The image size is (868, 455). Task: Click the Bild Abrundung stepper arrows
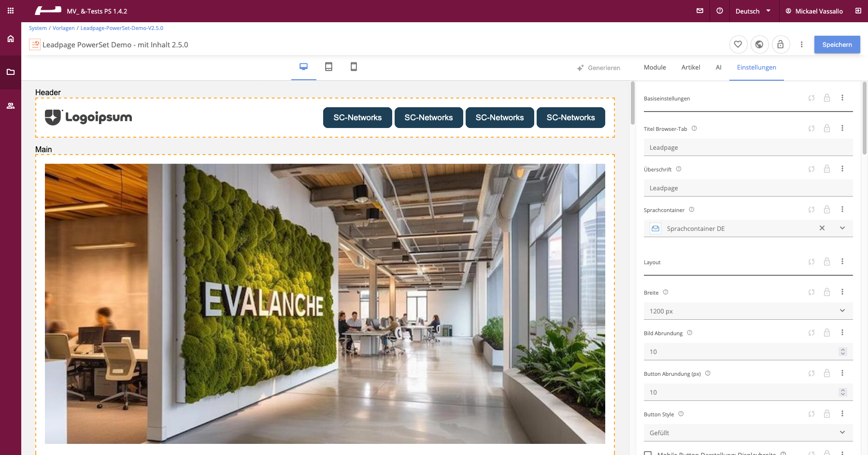(842, 352)
